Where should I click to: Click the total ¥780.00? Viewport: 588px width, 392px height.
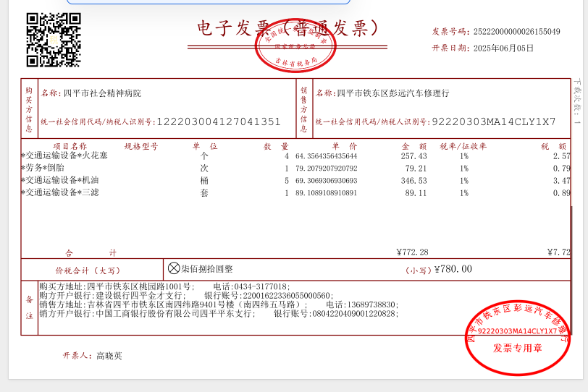[x=453, y=269]
